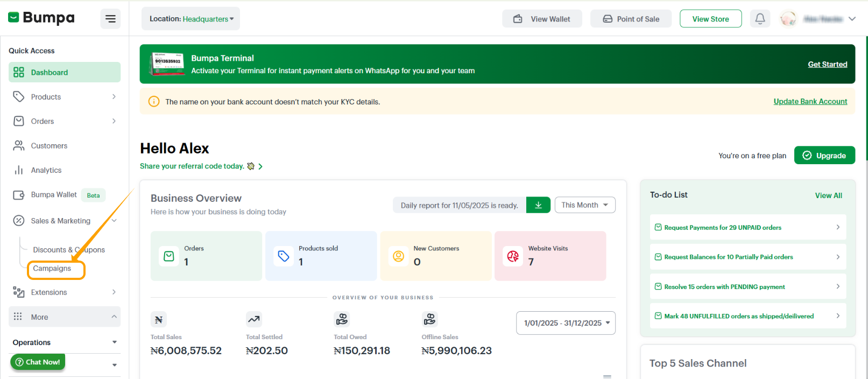Click Get Started on Bumpa Terminal banner
The height and width of the screenshot is (379, 868).
(x=828, y=64)
